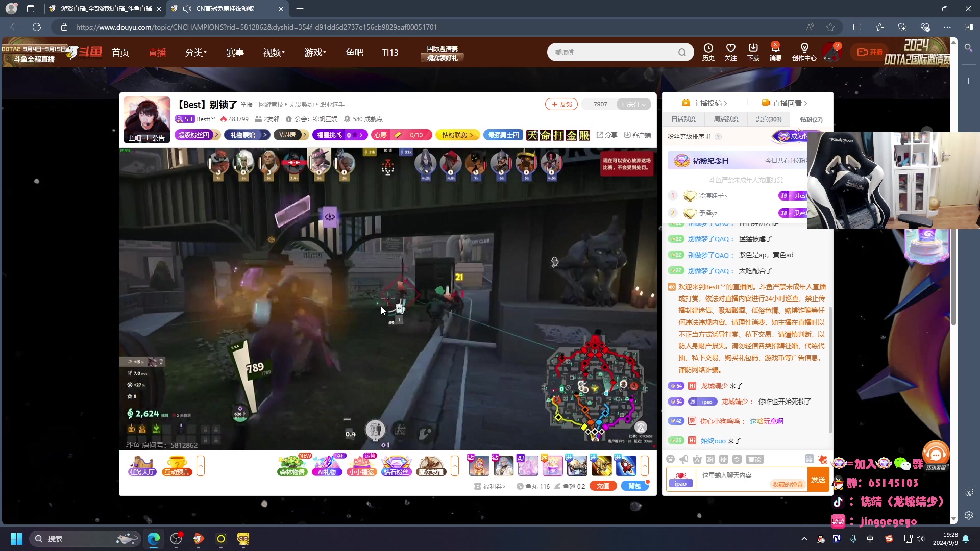Open the 历史 history icon
This screenshot has width=980, height=551.
(708, 52)
